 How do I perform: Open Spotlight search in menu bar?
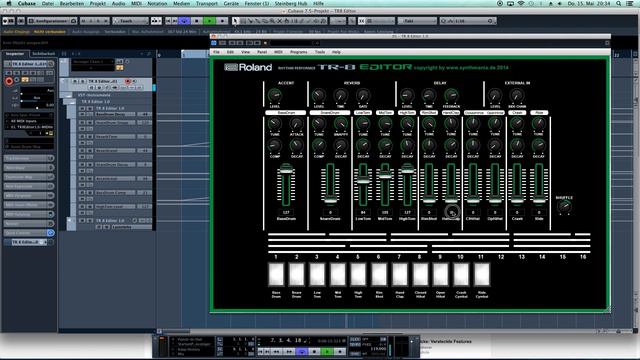[619, 3]
